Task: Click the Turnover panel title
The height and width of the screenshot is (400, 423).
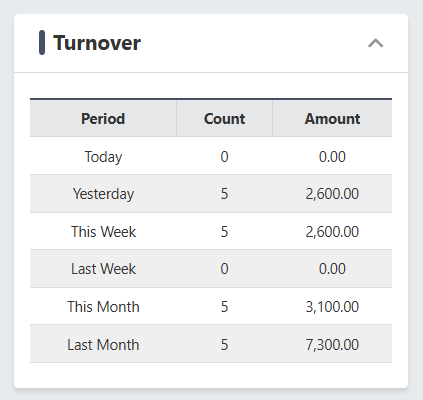Action: pos(97,43)
